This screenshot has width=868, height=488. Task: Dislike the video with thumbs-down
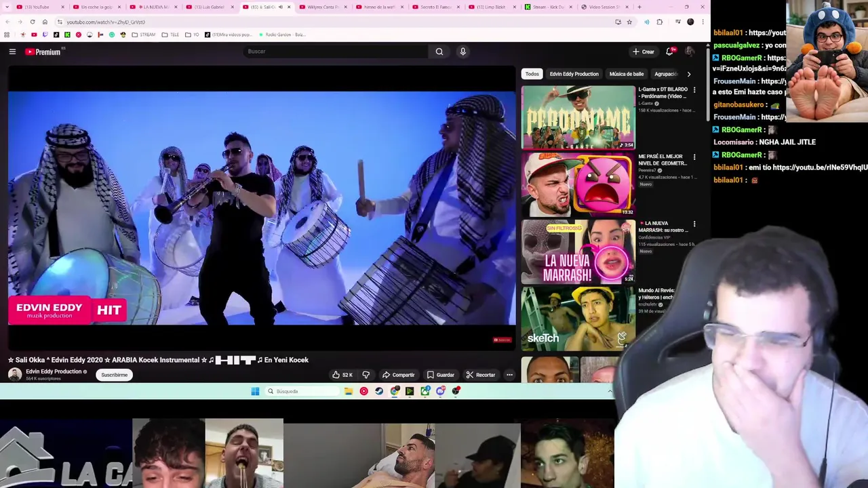(x=366, y=375)
